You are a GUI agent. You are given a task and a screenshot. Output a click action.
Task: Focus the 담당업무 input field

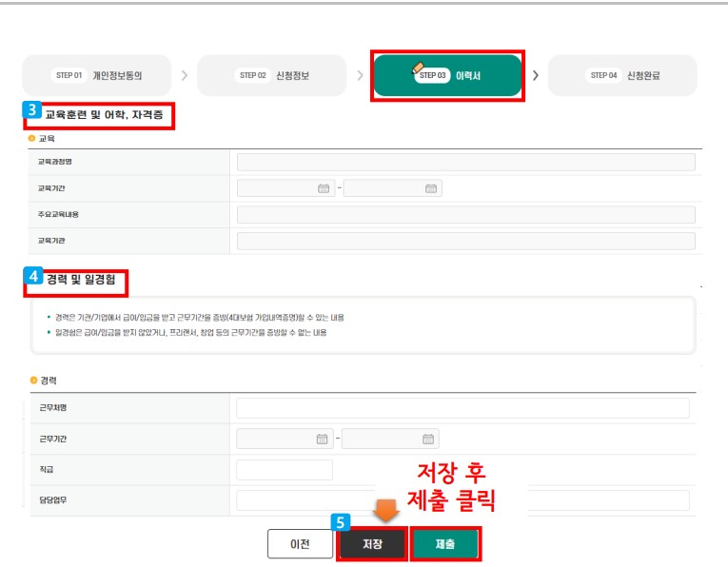462,500
